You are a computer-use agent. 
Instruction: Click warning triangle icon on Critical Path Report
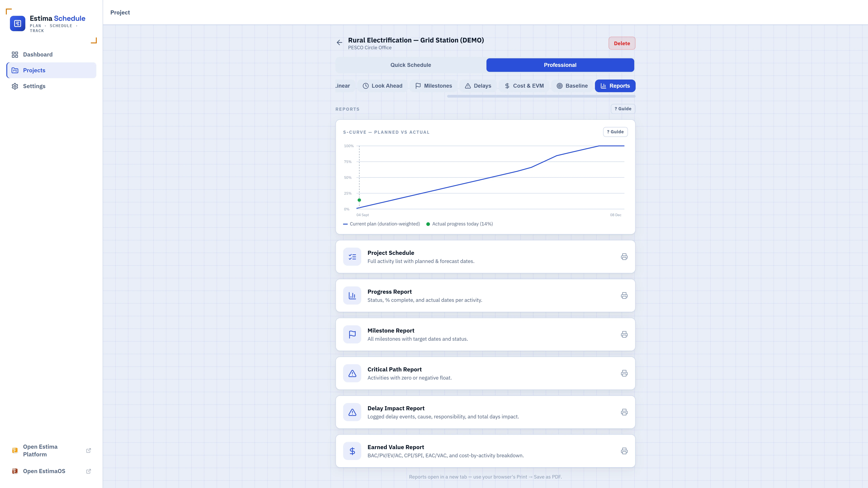point(352,373)
